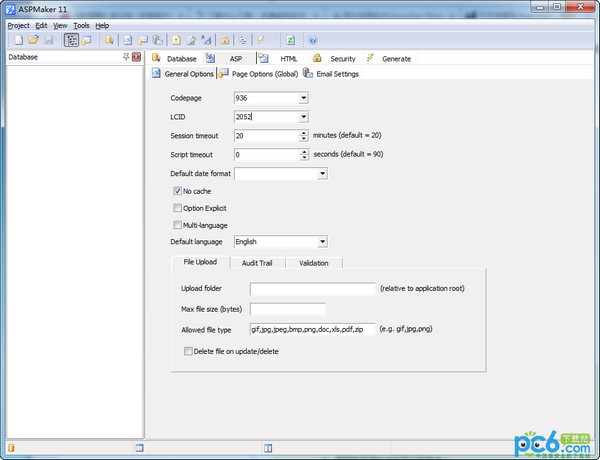Open the Project menu
Screen dimensions: 600x460
click(x=18, y=26)
